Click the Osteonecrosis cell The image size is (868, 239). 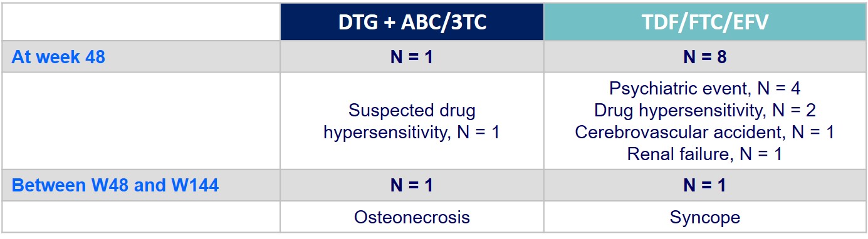pyautogui.click(x=412, y=217)
